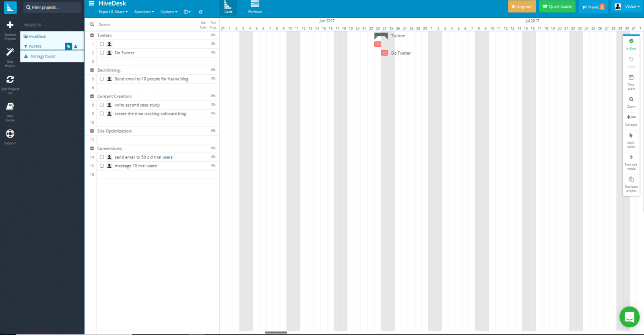Screen dimensions: 644x335
Task: Open the Export & Share dropdown
Action: (113, 12)
